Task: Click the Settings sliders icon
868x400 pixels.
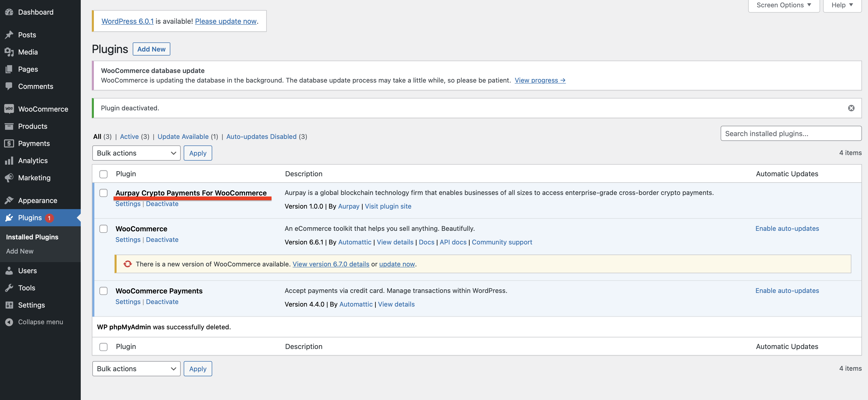Action: coord(9,305)
